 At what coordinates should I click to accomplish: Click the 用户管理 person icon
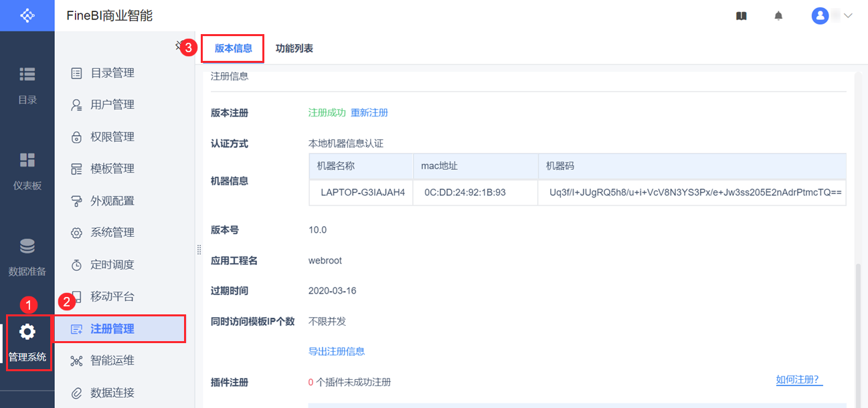77,105
